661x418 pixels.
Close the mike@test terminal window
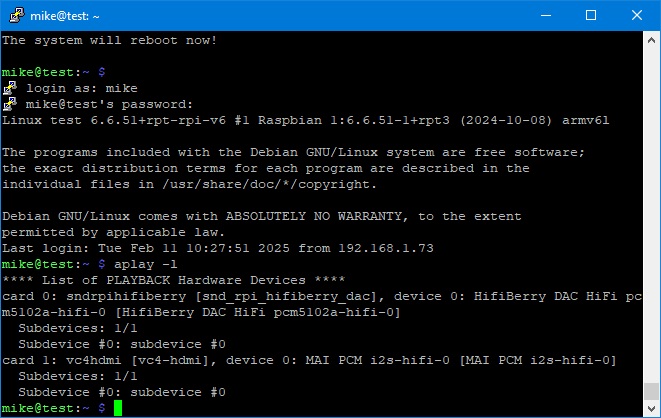point(637,16)
